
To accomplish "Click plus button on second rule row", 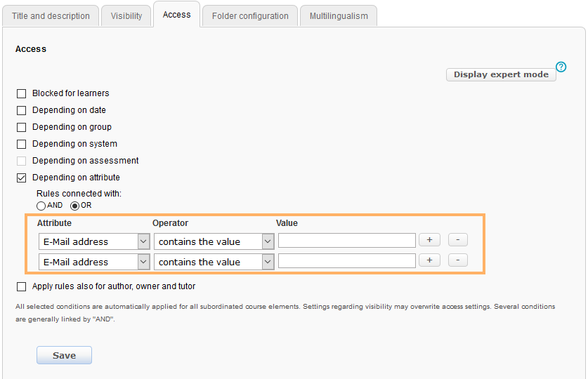I will coord(429,260).
